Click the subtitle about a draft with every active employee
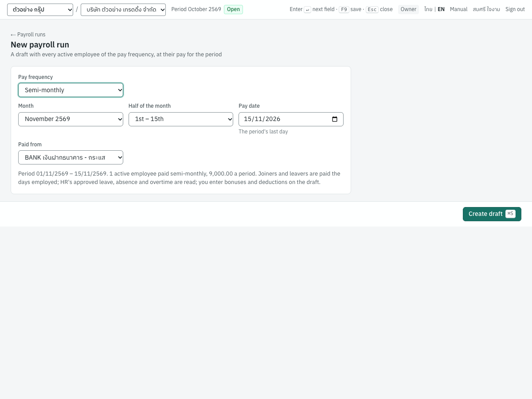The width and height of the screenshot is (532, 399). click(x=116, y=55)
